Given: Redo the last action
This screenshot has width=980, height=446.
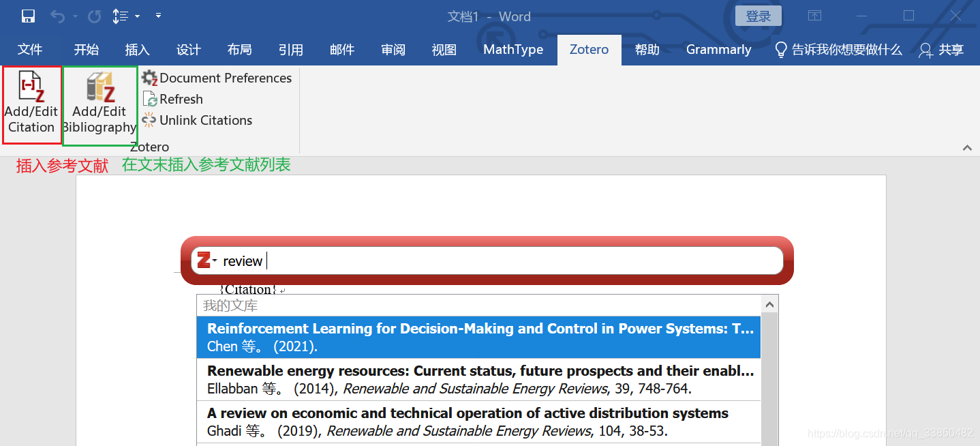Looking at the screenshot, I should (x=95, y=16).
